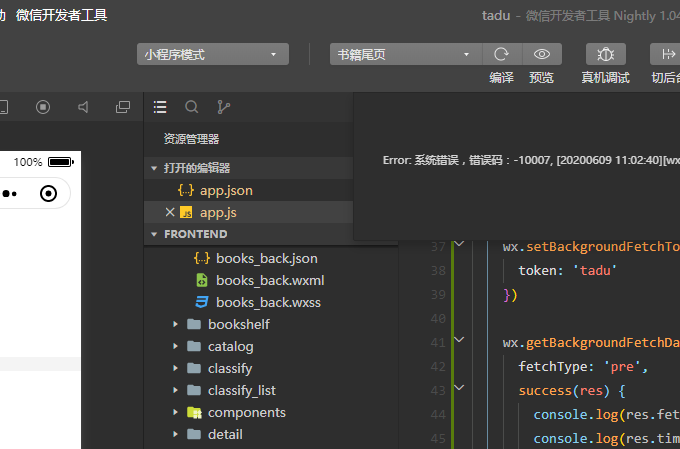Click the 真机调试 label
This screenshot has width=680, height=449.
pyautogui.click(x=605, y=78)
